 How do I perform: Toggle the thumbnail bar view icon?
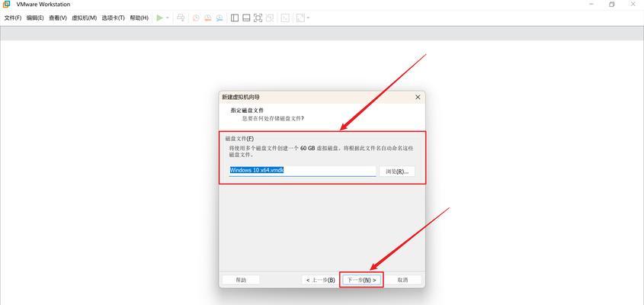pyautogui.click(x=246, y=18)
